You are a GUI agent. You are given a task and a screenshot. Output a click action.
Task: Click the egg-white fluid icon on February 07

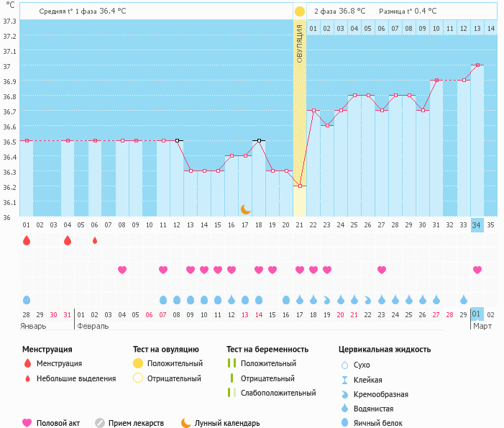163,300
